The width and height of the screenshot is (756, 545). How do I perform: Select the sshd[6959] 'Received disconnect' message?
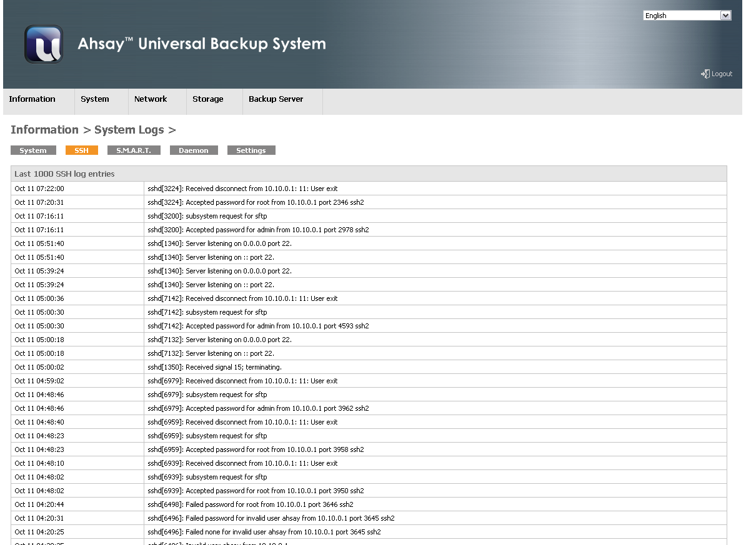(x=242, y=422)
